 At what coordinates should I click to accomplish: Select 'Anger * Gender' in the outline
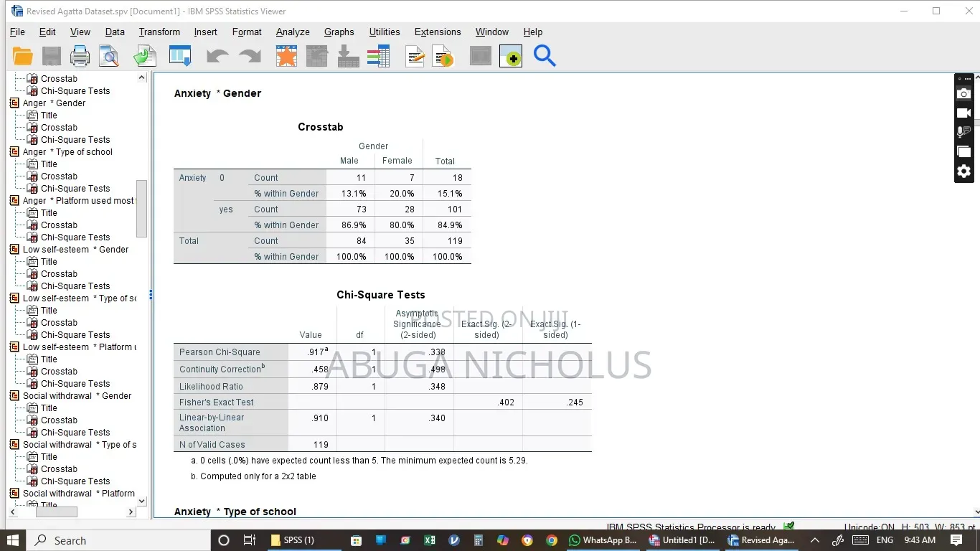[x=54, y=103]
